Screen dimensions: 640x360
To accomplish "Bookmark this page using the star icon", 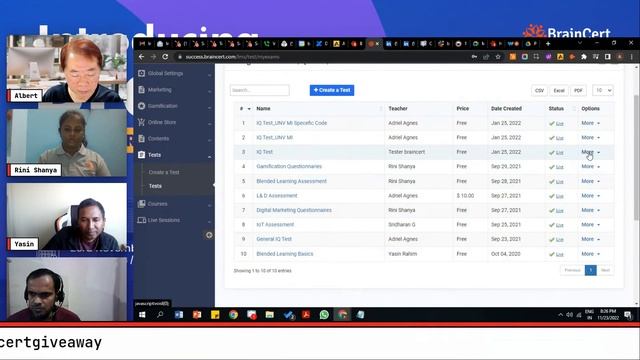I will click(498, 57).
